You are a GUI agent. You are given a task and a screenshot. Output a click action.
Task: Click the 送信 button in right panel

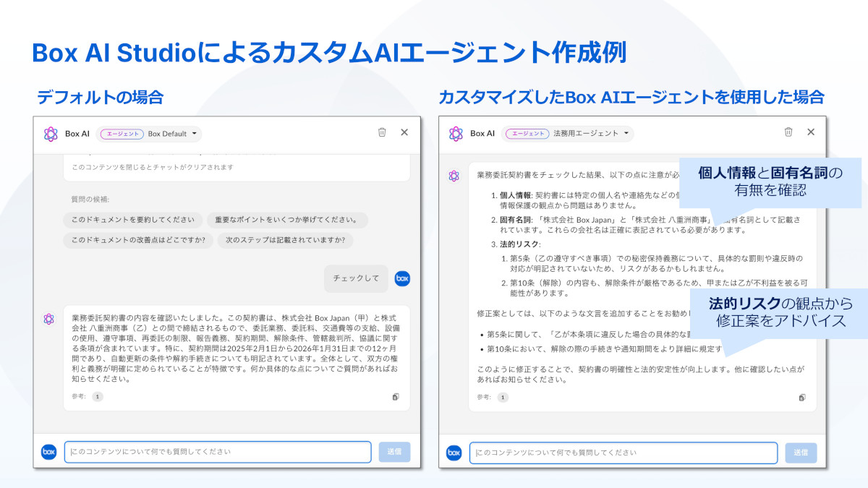click(801, 453)
